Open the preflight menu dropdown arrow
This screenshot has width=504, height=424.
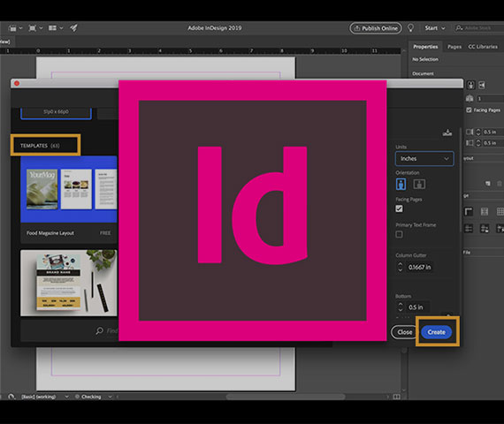111,397
